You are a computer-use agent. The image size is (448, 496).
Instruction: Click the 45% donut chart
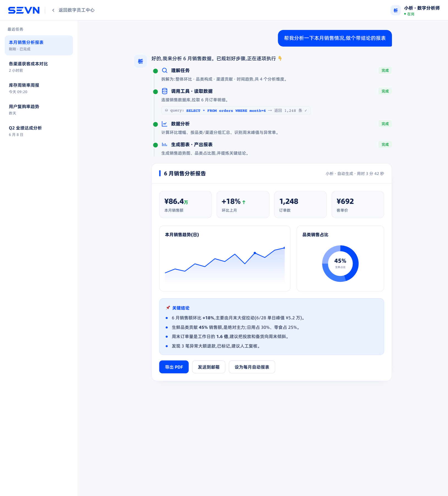tap(340, 263)
